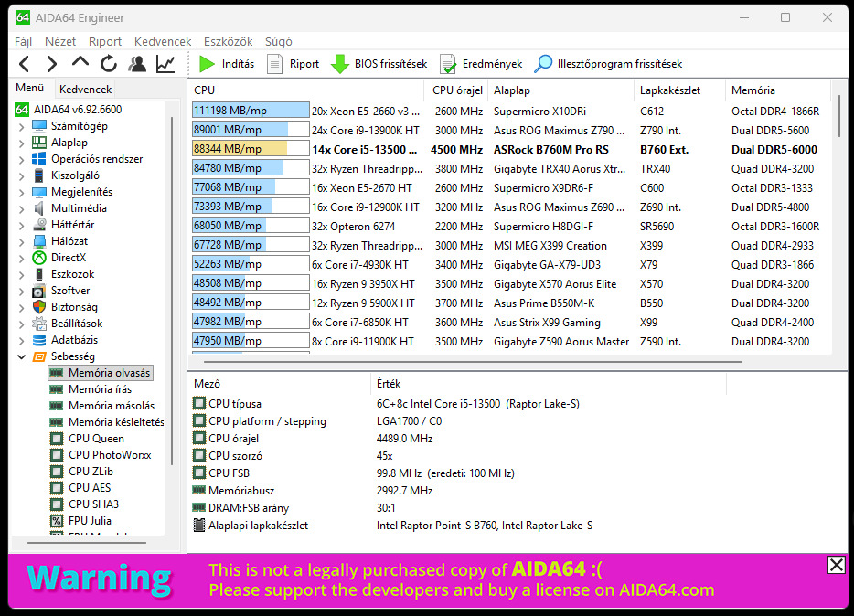This screenshot has width=854, height=616.
Task: Click the 47950 MB/mp result bar
Action: point(251,341)
